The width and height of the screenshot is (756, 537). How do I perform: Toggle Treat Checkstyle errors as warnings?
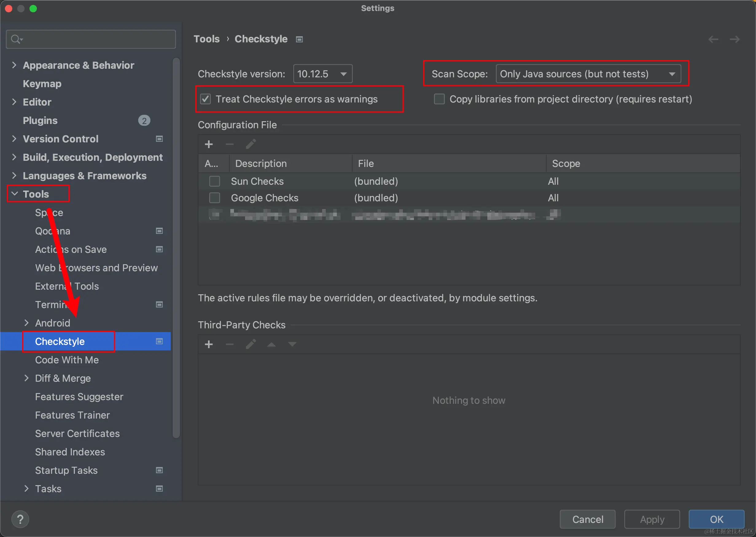(205, 99)
